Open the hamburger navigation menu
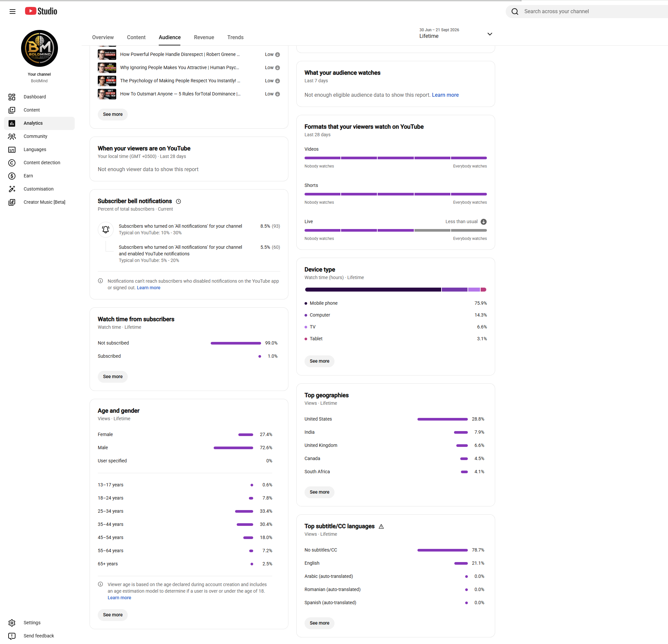Viewport: 668px width, 644px height. (13, 12)
